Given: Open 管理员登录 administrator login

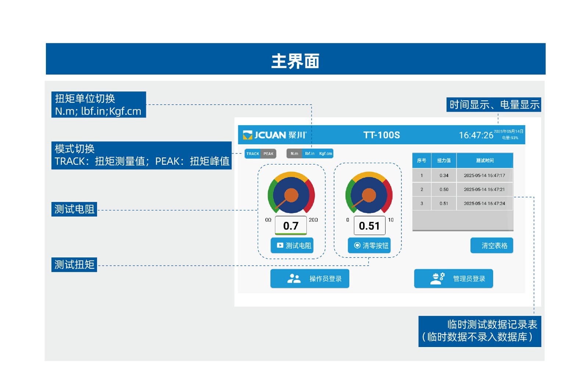Looking at the screenshot, I should pyautogui.click(x=453, y=279).
